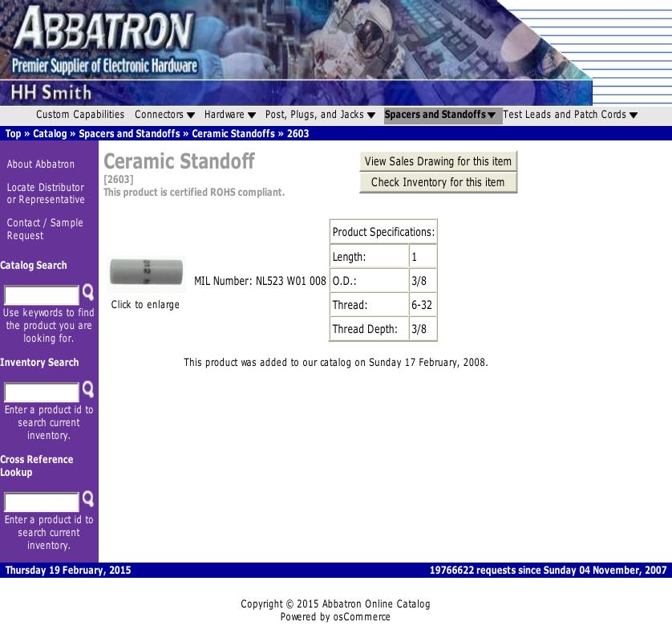Expand Post, Plugs, and Jacks menu
Image resolution: width=672 pixels, height=642 pixels.
click(320, 115)
